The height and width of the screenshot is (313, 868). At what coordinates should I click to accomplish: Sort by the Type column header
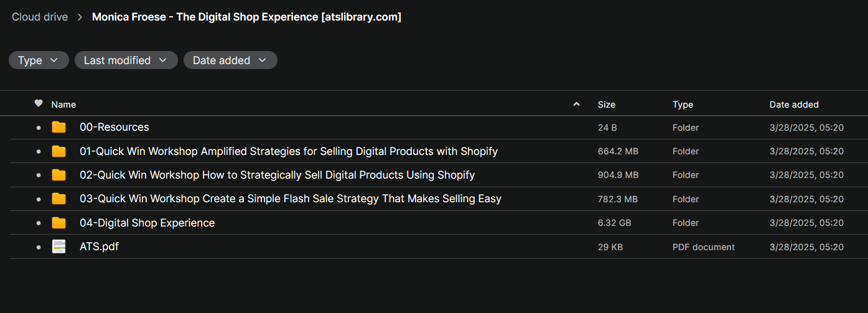(683, 105)
